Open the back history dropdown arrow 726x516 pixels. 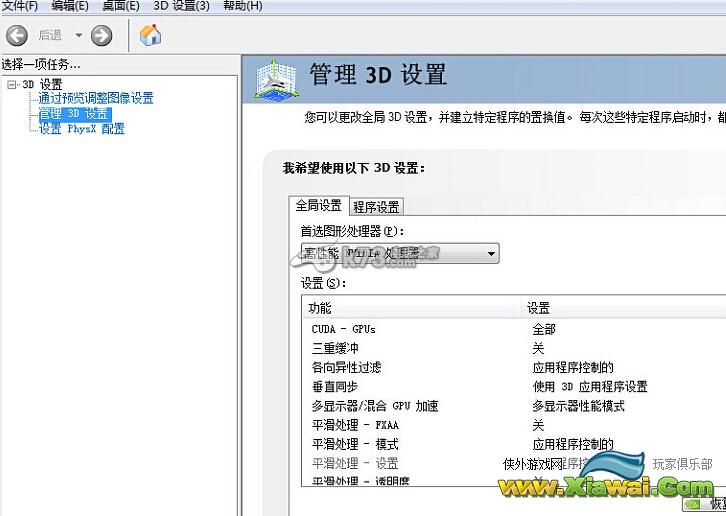[79, 35]
